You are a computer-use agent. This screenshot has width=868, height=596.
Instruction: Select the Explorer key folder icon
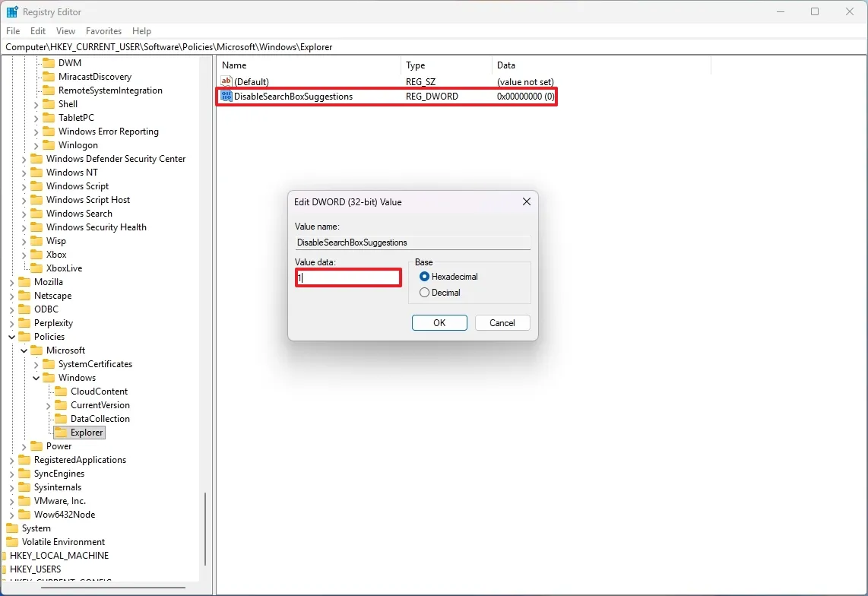pyautogui.click(x=61, y=432)
